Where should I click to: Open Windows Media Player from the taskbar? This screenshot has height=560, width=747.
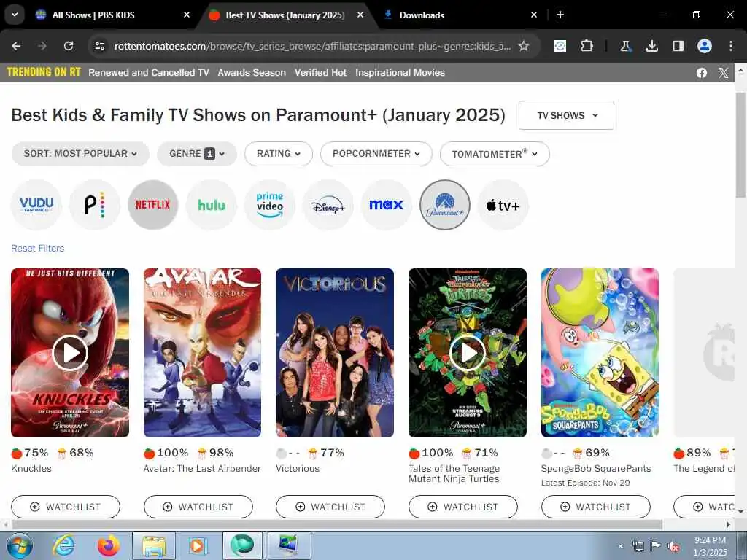pos(197,545)
